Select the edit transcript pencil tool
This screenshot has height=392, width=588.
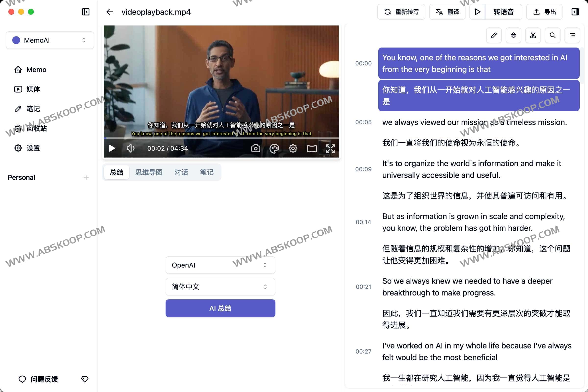click(x=494, y=35)
